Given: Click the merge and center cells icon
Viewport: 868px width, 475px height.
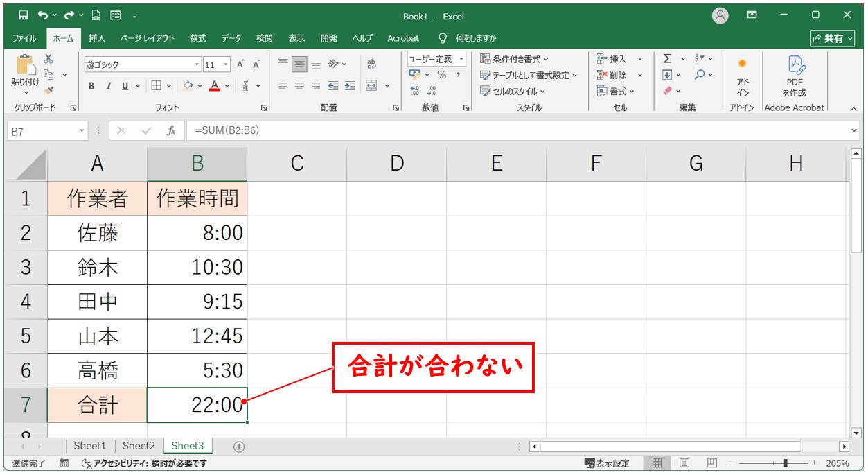Looking at the screenshot, I should pyautogui.click(x=371, y=86).
